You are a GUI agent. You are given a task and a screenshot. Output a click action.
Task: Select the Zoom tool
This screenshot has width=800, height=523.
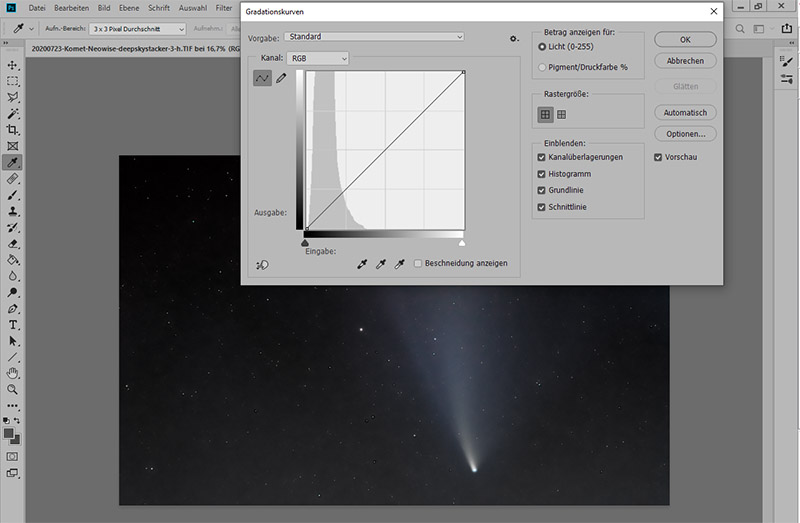13,390
